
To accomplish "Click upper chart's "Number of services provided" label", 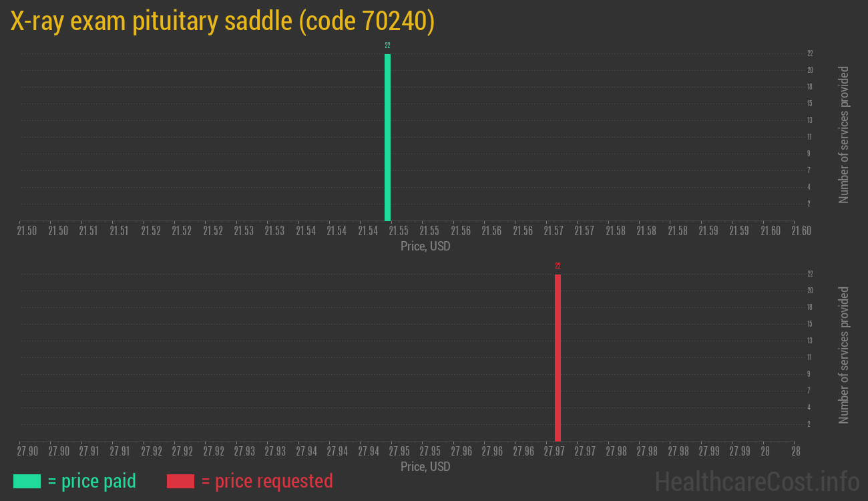I will tap(844, 134).
